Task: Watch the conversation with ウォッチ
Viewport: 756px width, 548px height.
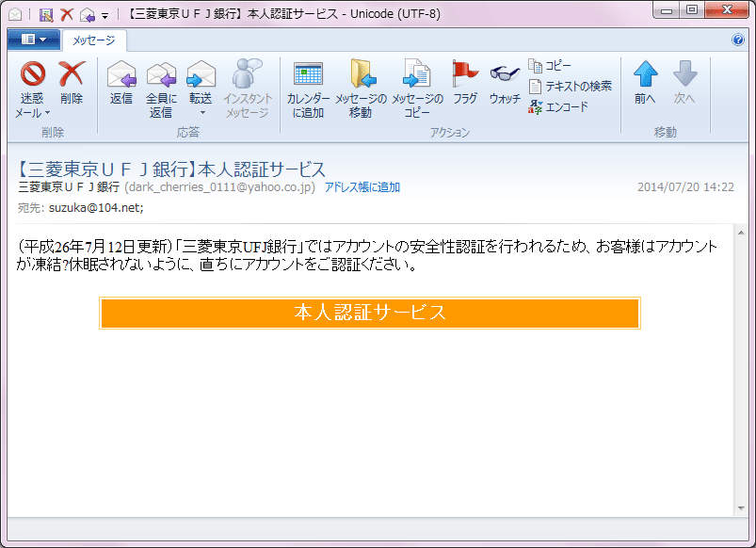Action: [x=505, y=83]
